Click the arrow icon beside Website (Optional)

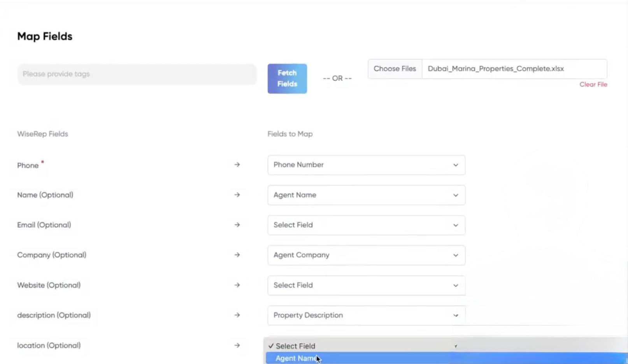point(237,285)
